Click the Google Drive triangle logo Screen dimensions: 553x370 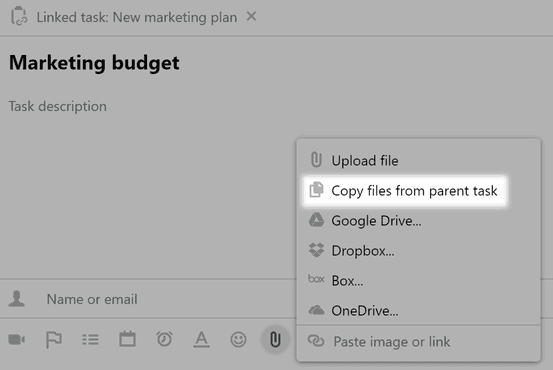click(316, 220)
